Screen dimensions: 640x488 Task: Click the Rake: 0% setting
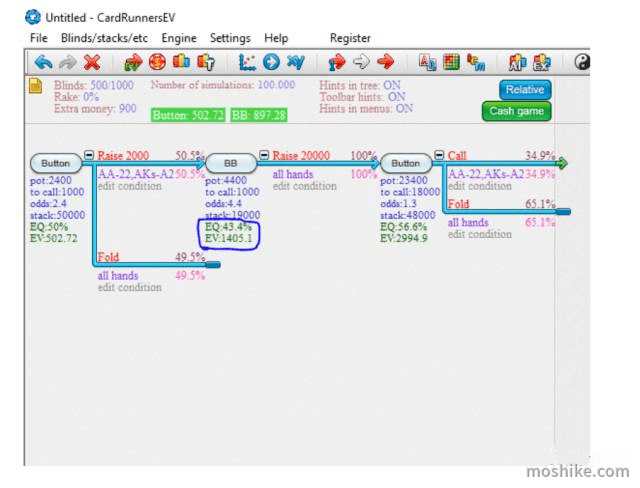pos(76,97)
